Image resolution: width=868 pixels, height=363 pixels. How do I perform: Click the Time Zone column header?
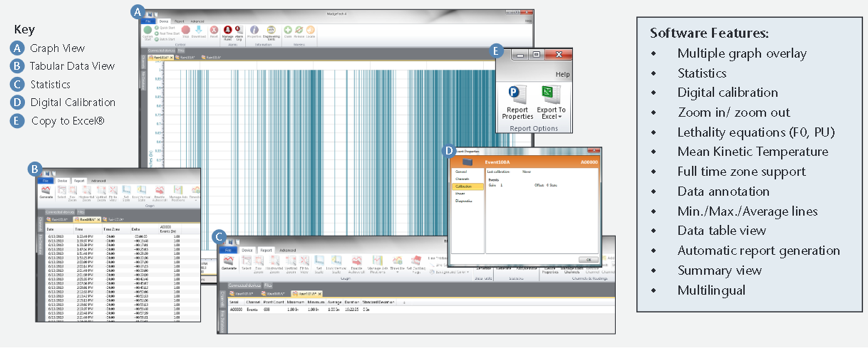tap(111, 229)
